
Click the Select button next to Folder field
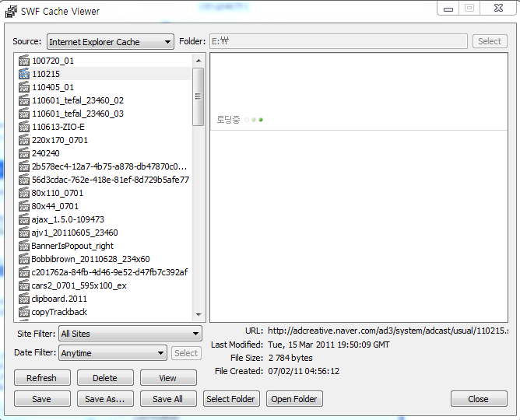490,41
